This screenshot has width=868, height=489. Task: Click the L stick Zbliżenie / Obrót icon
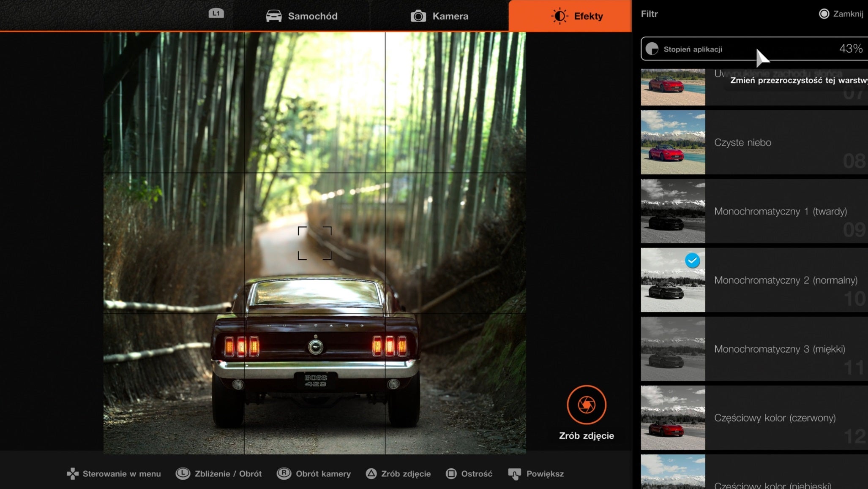(x=183, y=473)
